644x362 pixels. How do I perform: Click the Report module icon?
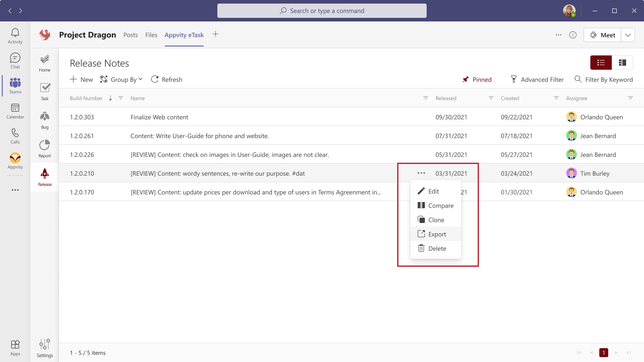click(44, 148)
